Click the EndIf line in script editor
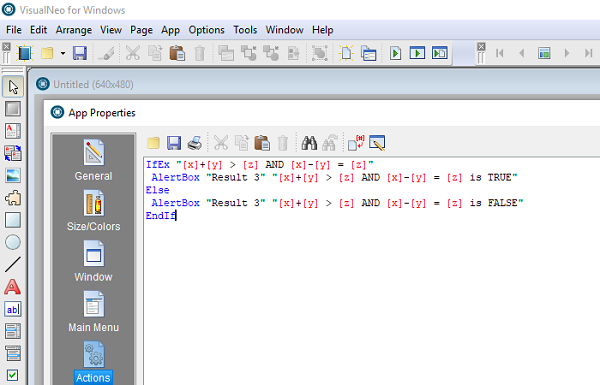Image resolution: width=600 pixels, height=385 pixels. 160,215
